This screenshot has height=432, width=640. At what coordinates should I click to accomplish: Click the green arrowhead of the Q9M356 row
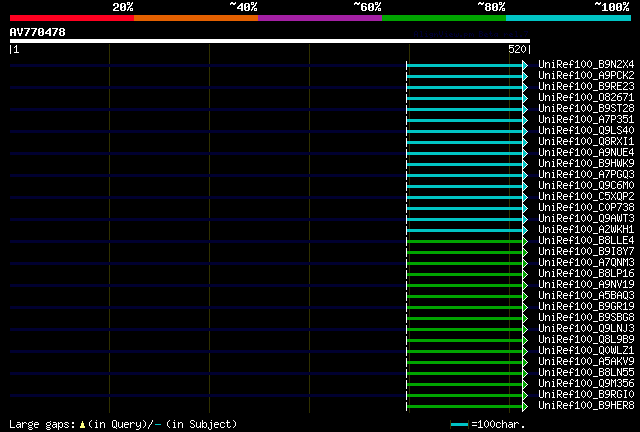pos(525,385)
